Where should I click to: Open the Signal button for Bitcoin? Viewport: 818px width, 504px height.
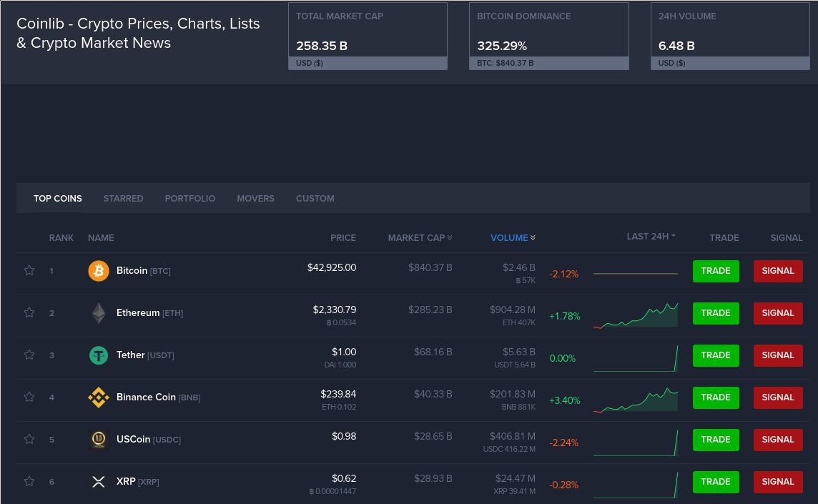pyautogui.click(x=778, y=271)
